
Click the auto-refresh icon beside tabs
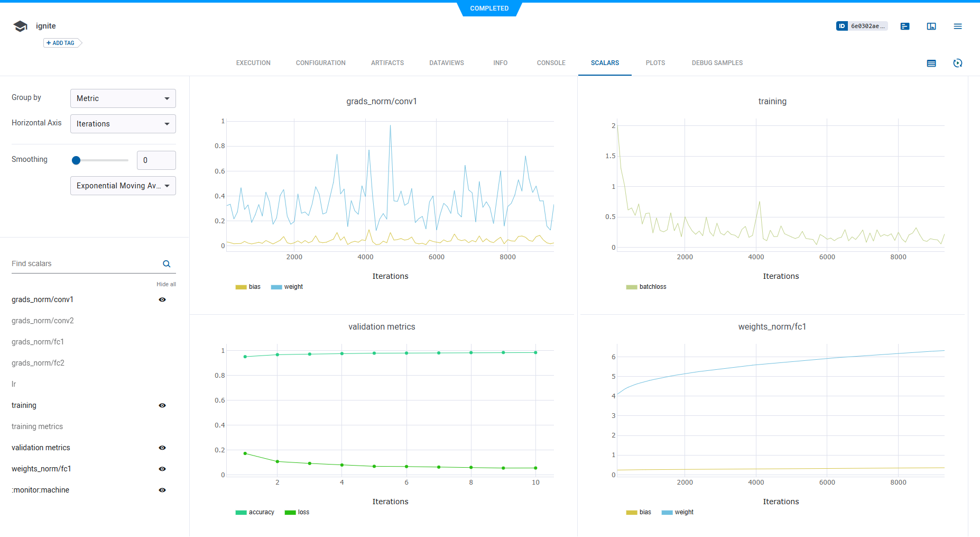[x=958, y=63]
